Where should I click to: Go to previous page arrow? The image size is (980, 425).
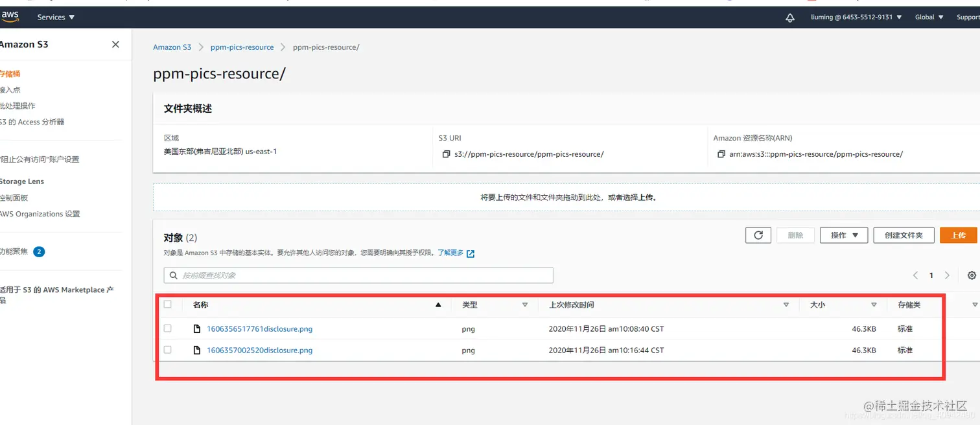916,275
